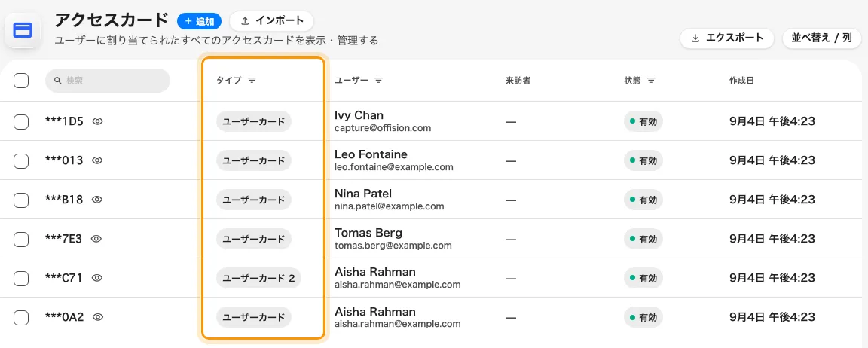Focus the 検索 search field
This screenshot has width=868, height=348.
[x=108, y=81]
